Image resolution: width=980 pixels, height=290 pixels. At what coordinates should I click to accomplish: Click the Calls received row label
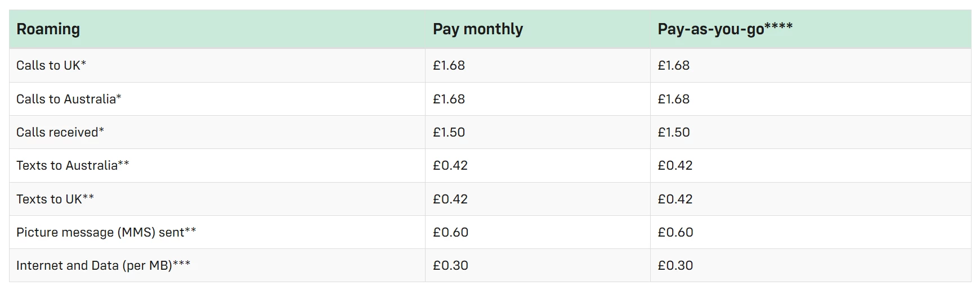60,132
